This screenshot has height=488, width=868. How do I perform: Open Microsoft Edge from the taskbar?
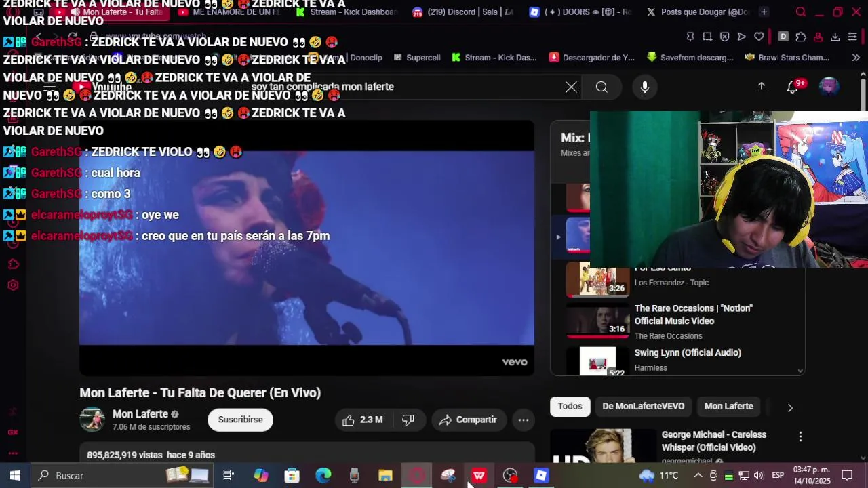point(323,476)
